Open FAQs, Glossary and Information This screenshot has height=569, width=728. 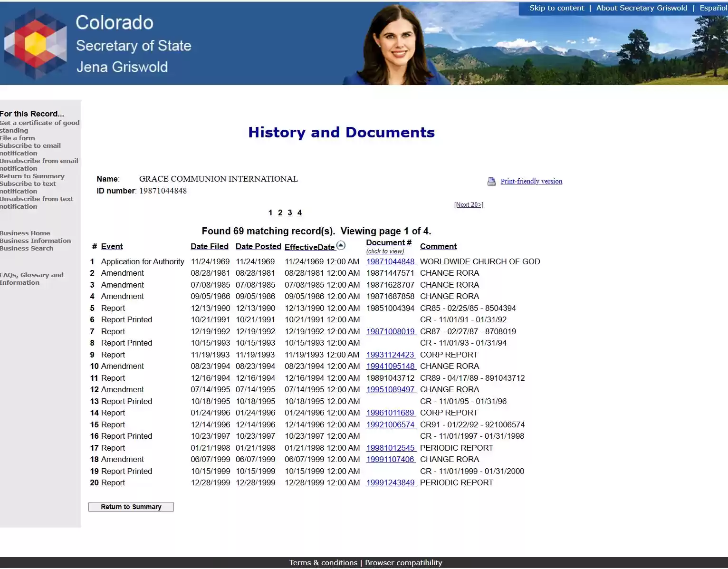[32, 279]
